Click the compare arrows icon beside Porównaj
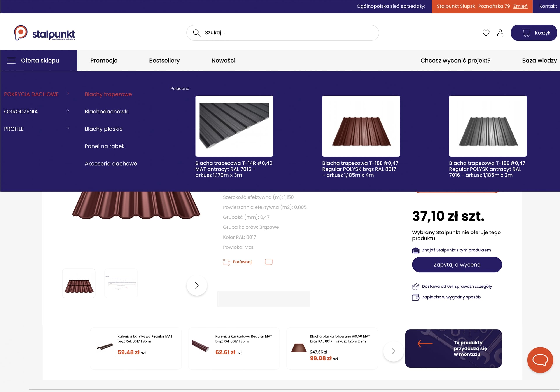This screenshot has height=392, width=560. 226,262
